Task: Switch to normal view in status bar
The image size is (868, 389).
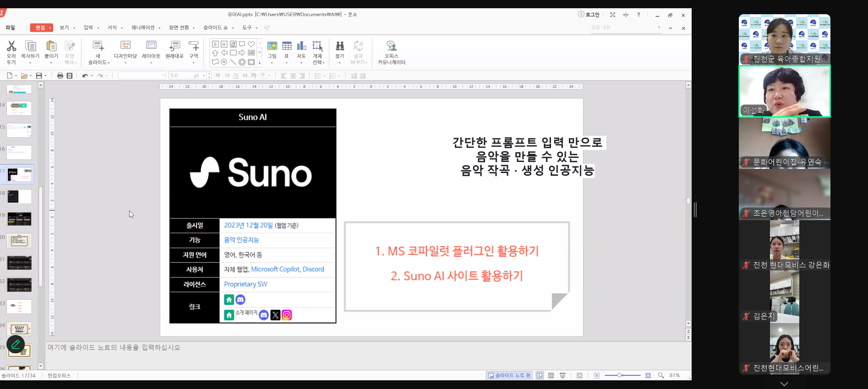Action: coord(540,375)
